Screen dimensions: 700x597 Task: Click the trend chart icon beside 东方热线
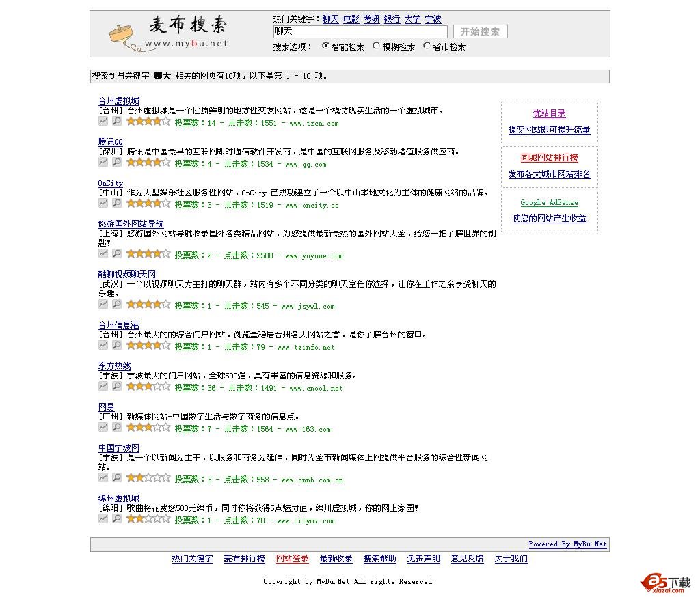(x=103, y=385)
